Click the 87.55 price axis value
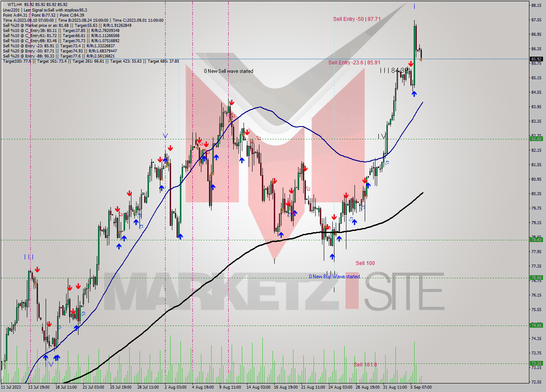The image size is (546, 392). coord(536,20)
